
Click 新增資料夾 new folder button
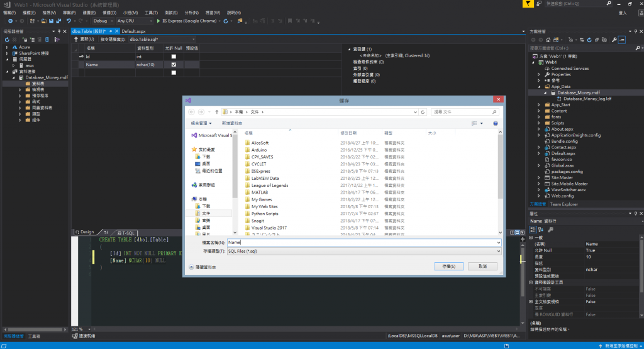231,123
